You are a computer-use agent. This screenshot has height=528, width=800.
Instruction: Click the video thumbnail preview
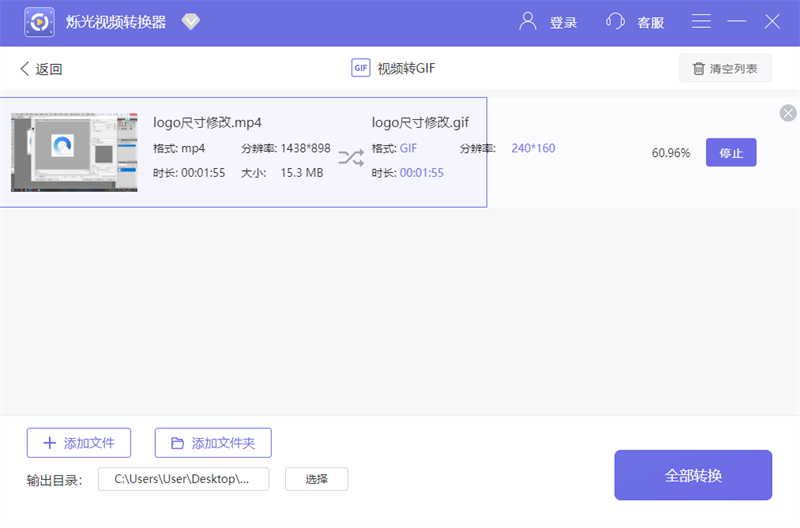(x=74, y=152)
